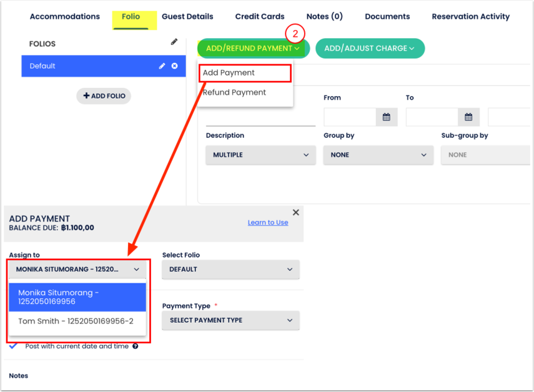Switch to the Credit Cards tab
Viewport: 534px width, 392px height.
(x=260, y=16)
